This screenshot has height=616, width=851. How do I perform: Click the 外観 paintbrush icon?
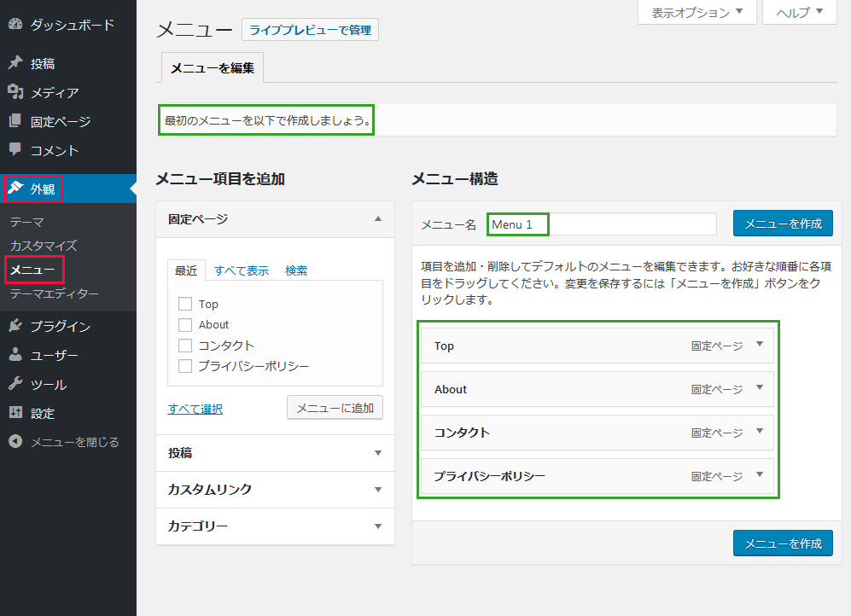[15, 189]
